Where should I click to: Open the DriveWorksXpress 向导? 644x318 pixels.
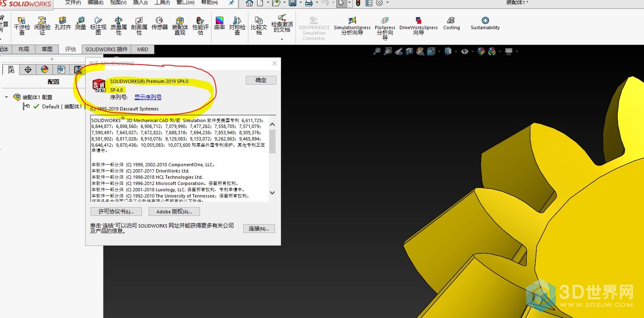pos(419,26)
